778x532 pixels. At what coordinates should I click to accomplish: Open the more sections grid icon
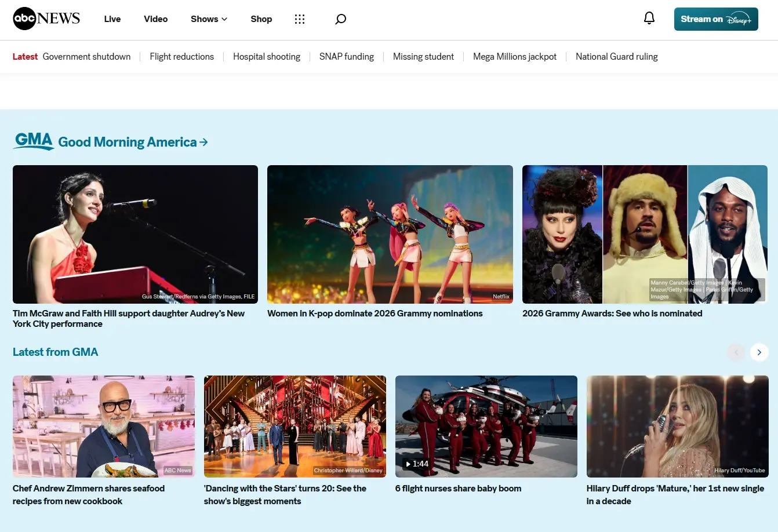coord(300,19)
